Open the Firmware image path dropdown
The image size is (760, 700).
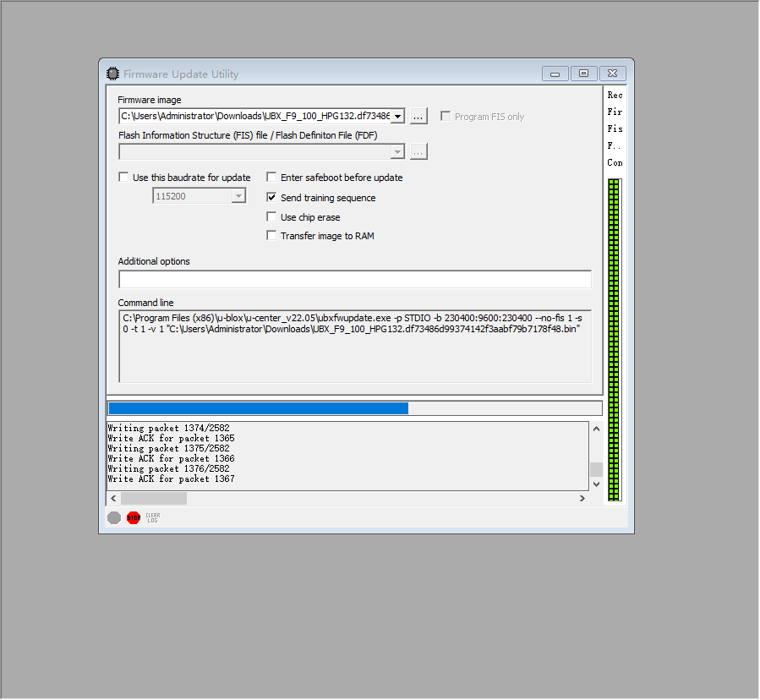pos(397,117)
